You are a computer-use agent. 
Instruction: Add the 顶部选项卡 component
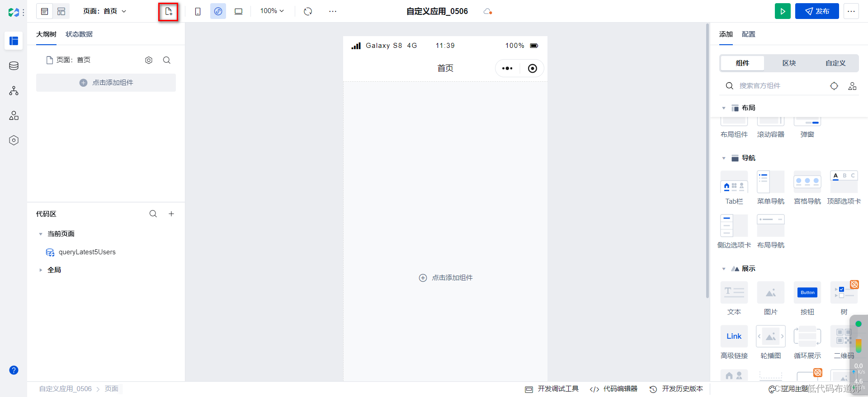pyautogui.click(x=844, y=187)
